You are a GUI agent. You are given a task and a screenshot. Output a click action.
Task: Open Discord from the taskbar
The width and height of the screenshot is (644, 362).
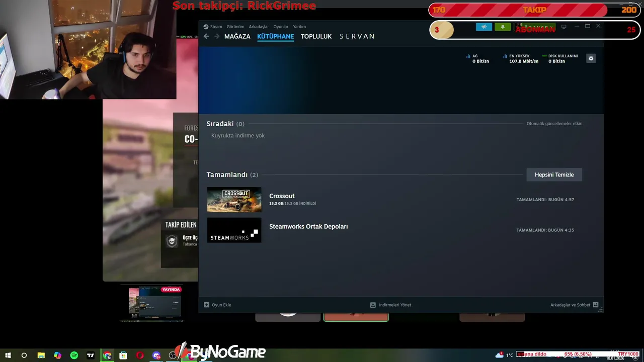(x=156, y=355)
